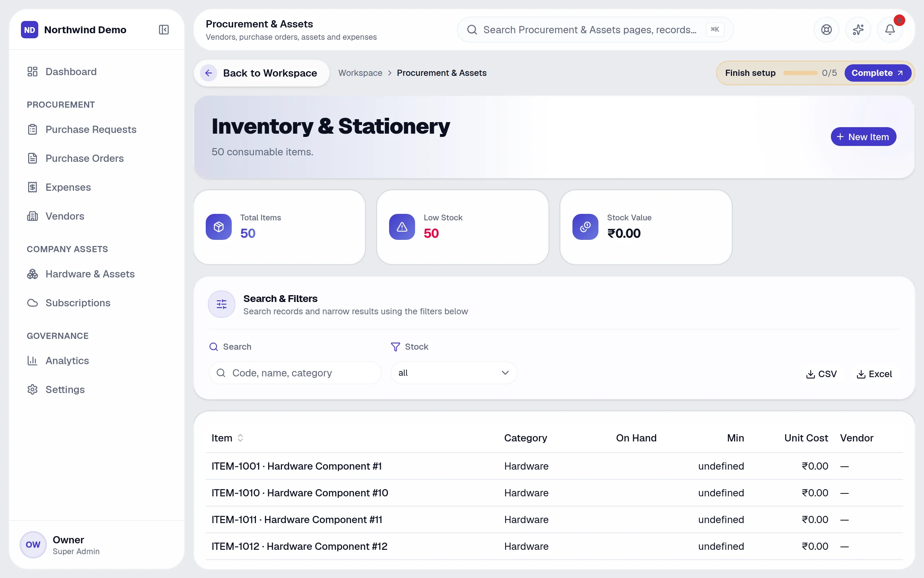Viewport: 924px width, 578px height.
Task: Click the ND workspace logo
Action: coord(29,29)
